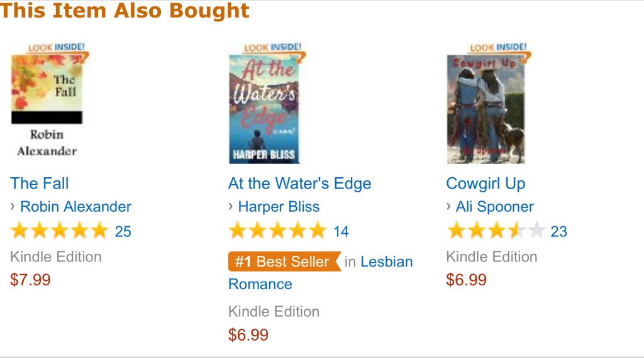Open the 23 reviews link
This screenshot has width=644, height=362.
tap(559, 232)
